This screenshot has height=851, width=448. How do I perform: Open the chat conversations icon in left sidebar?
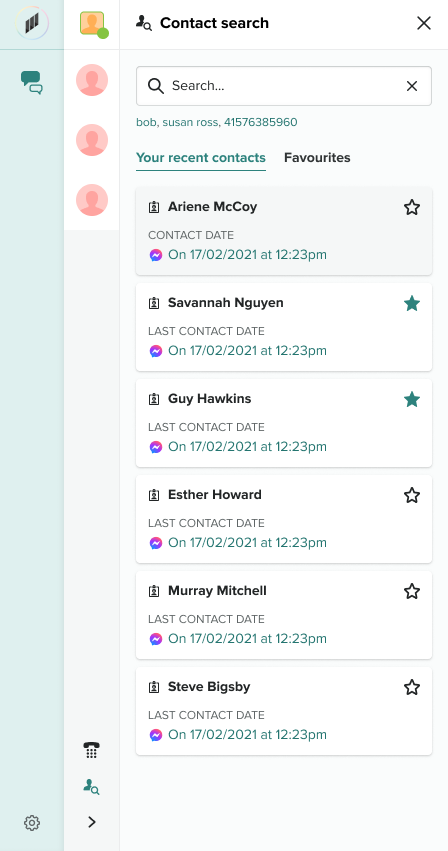(31, 82)
